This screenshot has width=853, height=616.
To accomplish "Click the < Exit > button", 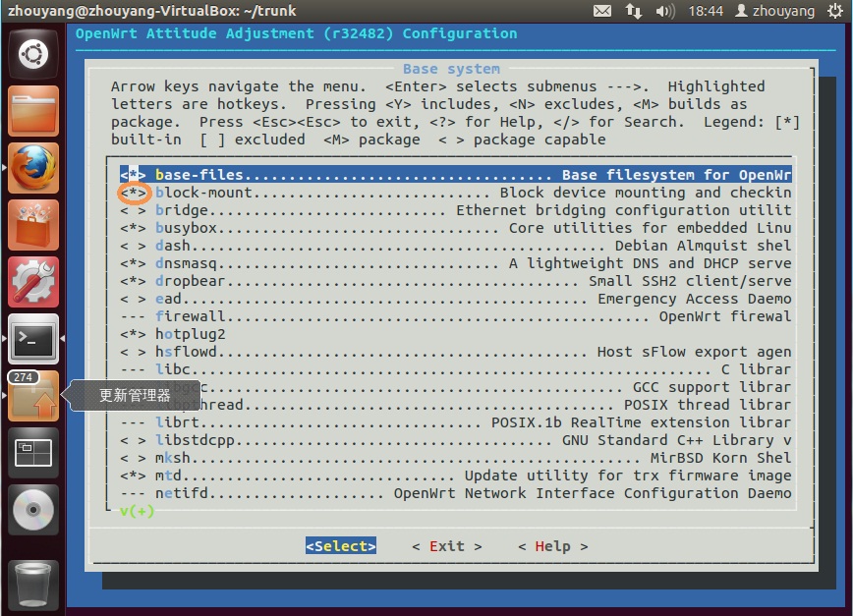I will (x=446, y=546).
